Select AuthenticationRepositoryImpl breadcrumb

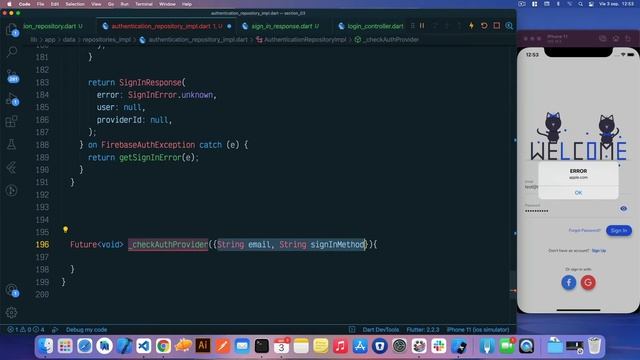click(305, 40)
